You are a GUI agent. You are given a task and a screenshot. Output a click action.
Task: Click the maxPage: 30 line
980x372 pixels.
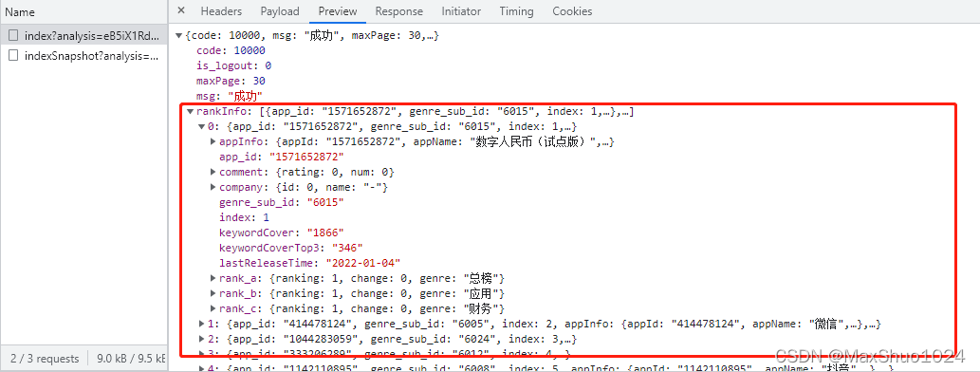click(x=231, y=82)
